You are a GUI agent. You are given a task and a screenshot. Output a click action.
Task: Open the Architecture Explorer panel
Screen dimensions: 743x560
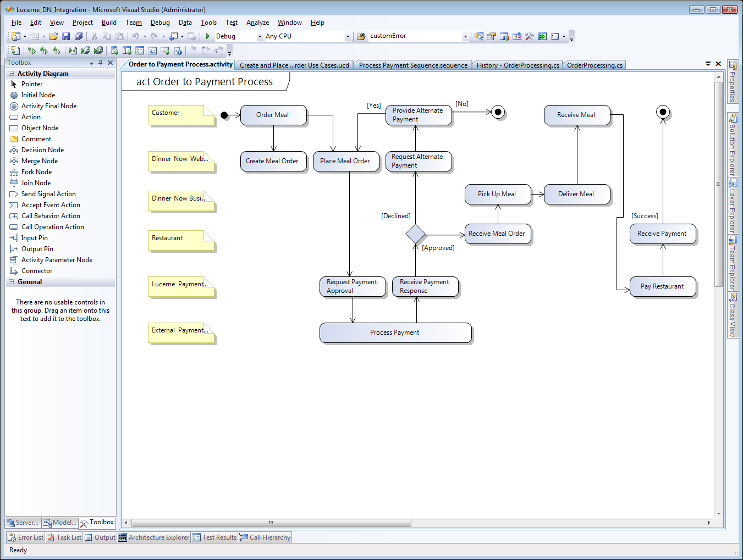[x=154, y=537]
